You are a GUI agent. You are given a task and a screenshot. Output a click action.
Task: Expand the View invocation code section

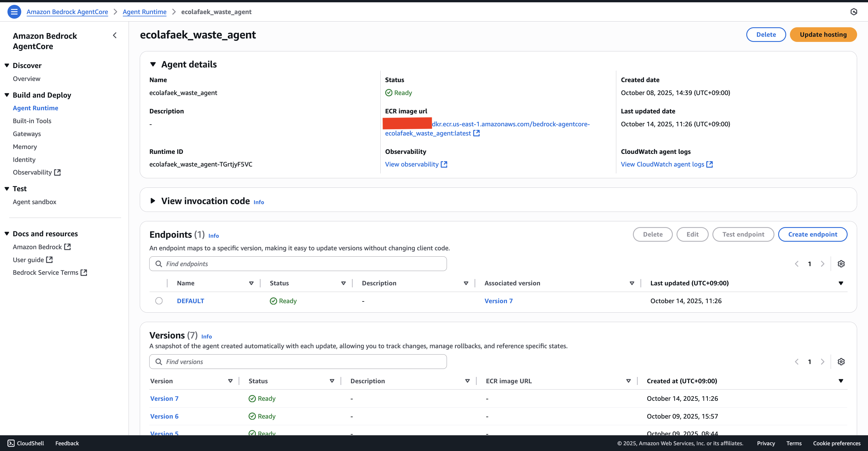[x=153, y=201]
